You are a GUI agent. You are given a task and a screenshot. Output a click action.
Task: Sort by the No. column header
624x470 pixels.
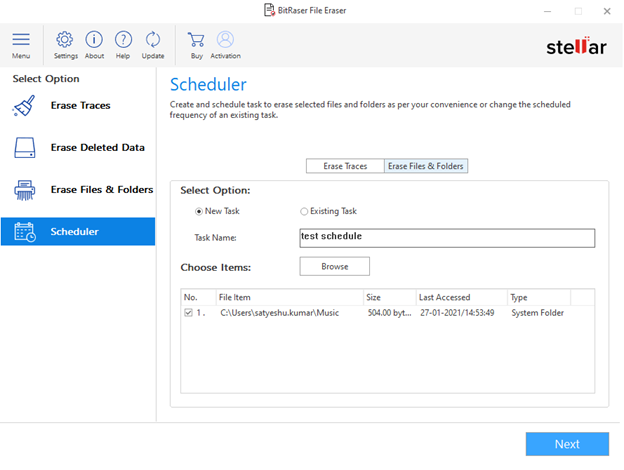pos(198,297)
